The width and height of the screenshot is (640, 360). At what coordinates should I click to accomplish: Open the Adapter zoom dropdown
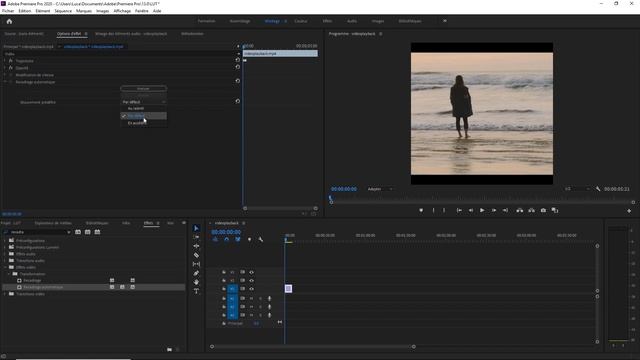pyautogui.click(x=380, y=189)
